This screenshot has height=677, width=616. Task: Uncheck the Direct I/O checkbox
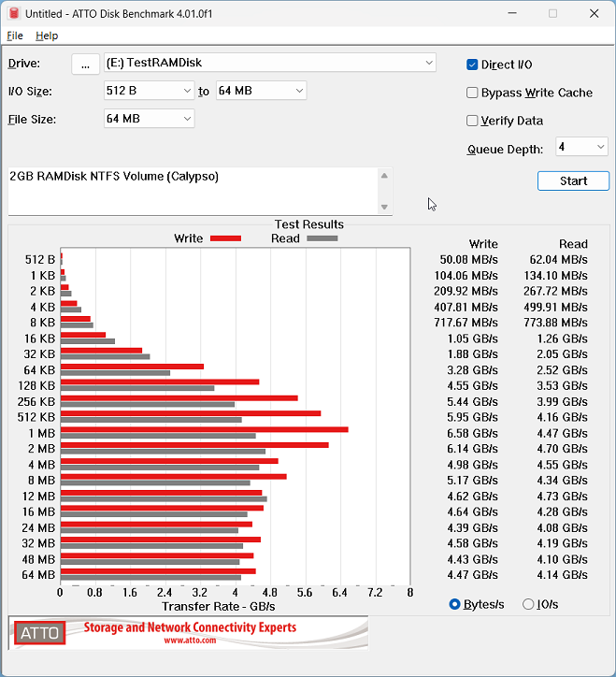coord(472,65)
